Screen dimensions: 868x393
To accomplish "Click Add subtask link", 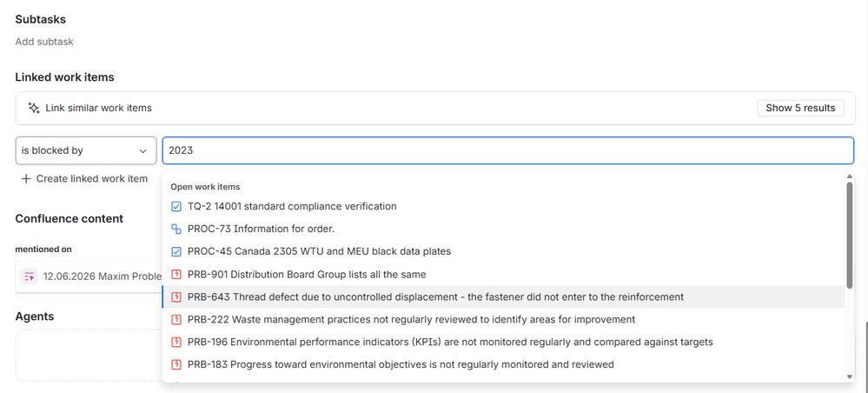I will [x=44, y=42].
